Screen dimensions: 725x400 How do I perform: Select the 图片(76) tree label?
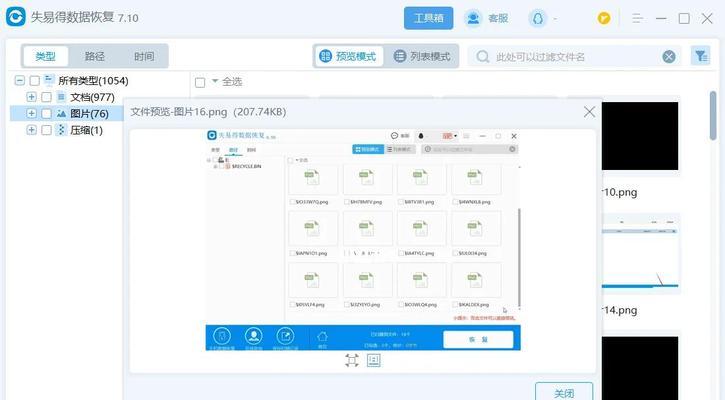[x=89, y=114]
